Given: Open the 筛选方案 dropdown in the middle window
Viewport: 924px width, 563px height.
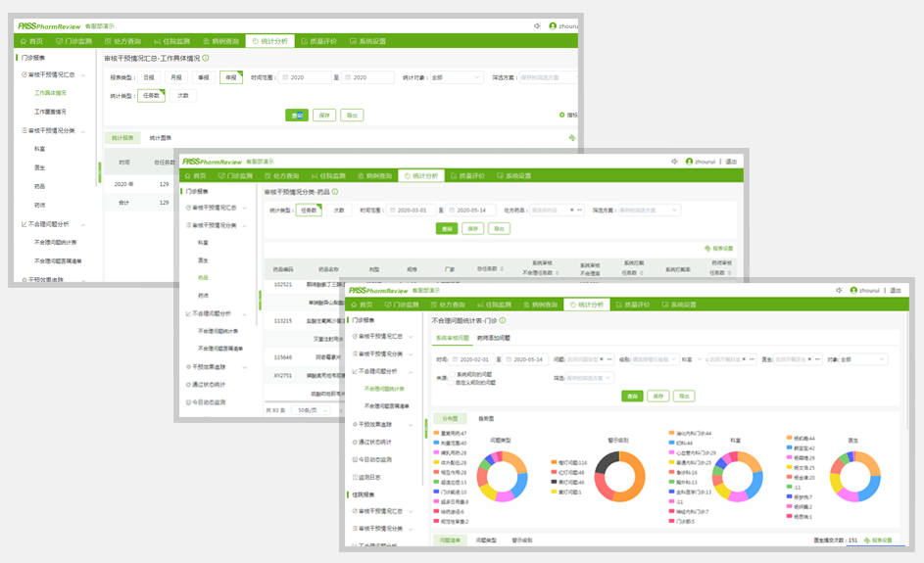Looking at the screenshot, I should tap(650, 211).
